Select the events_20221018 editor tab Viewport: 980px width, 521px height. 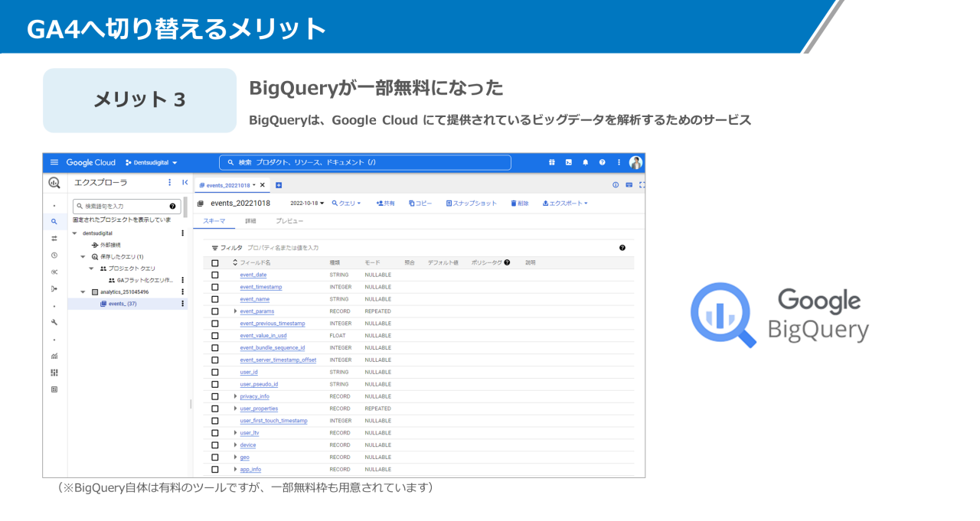tap(230, 184)
